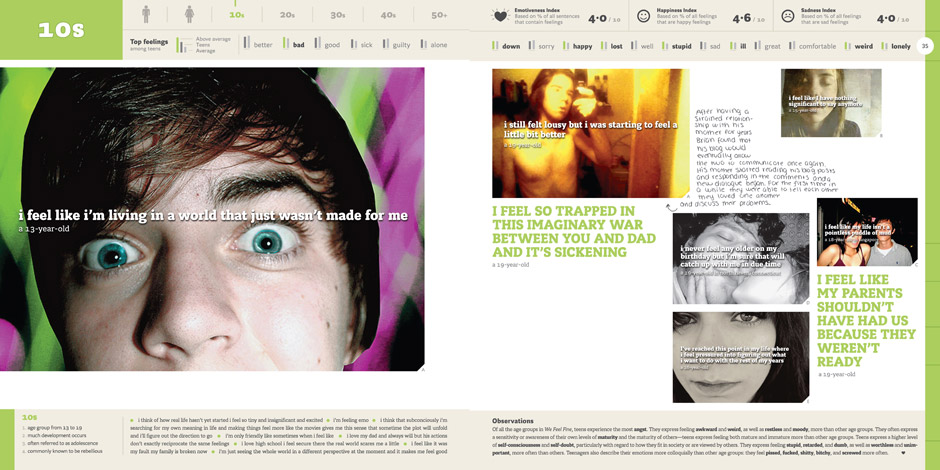The image size is (940, 470).
Task: Click the bar legend icon next to Top feelings
Action: (181, 45)
